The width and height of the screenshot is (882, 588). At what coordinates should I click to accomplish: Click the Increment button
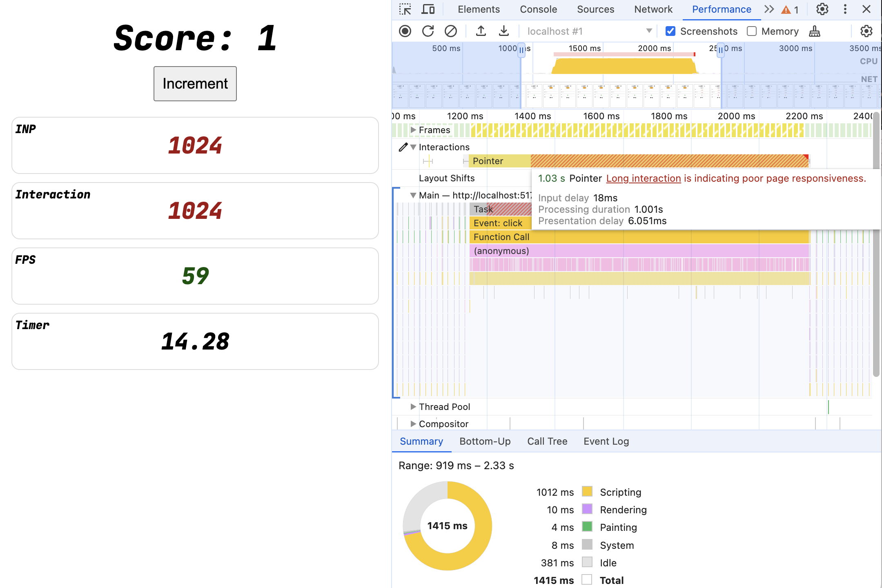(195, 83)
